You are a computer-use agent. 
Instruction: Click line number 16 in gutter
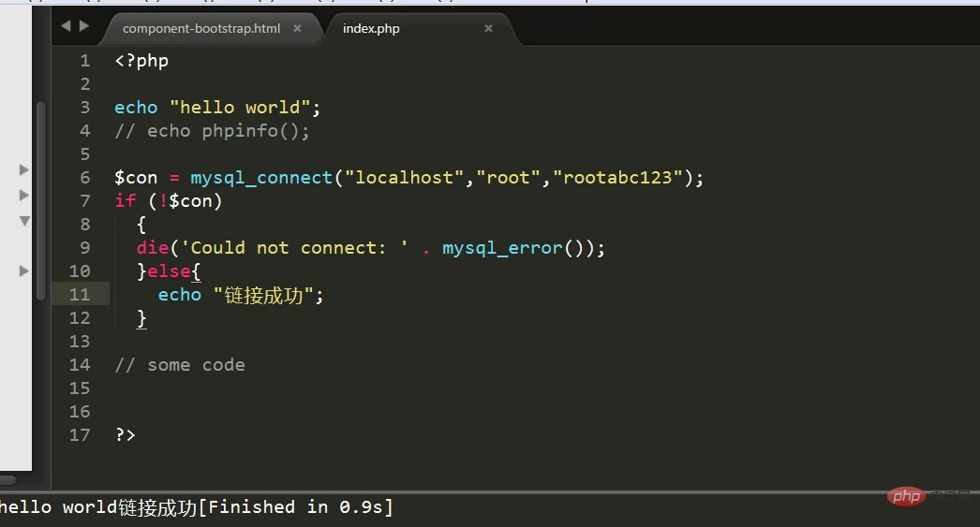coord(80,412)
